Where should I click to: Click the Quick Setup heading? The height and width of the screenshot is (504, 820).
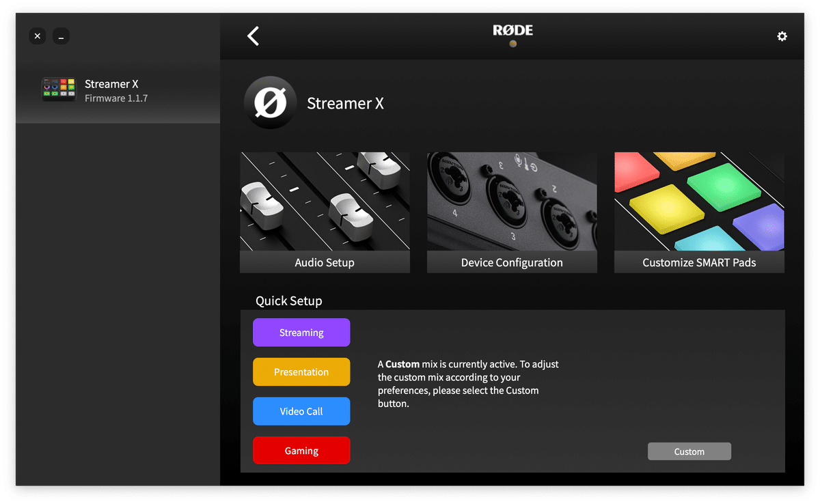point(288,300)
